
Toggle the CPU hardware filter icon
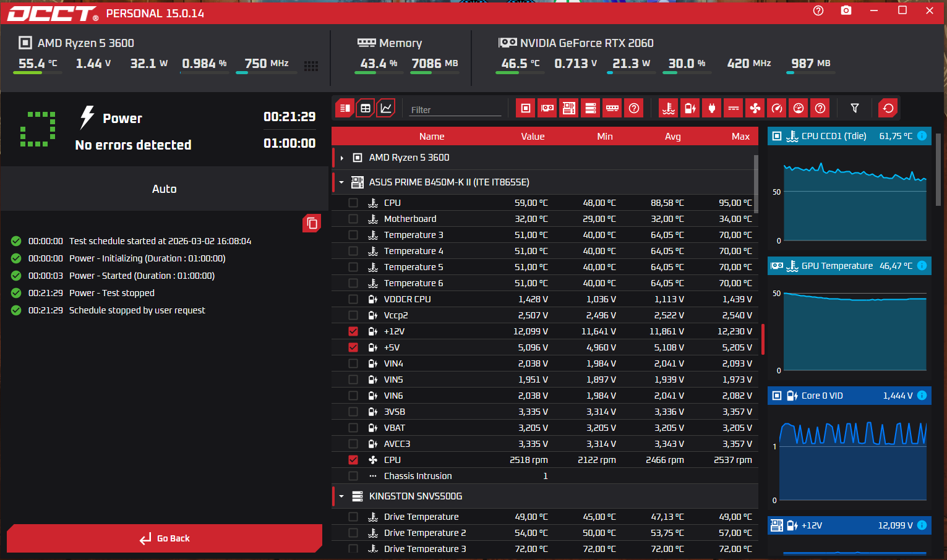526,108
